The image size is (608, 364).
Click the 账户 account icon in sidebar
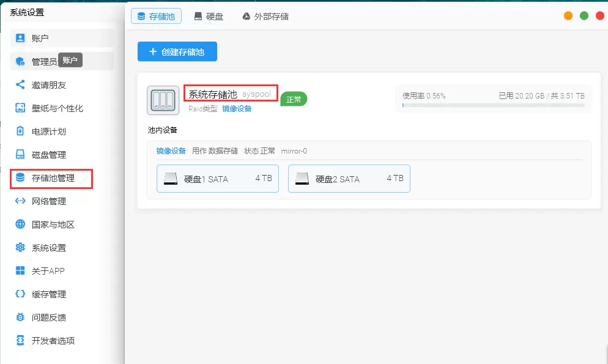coord(20,38)
